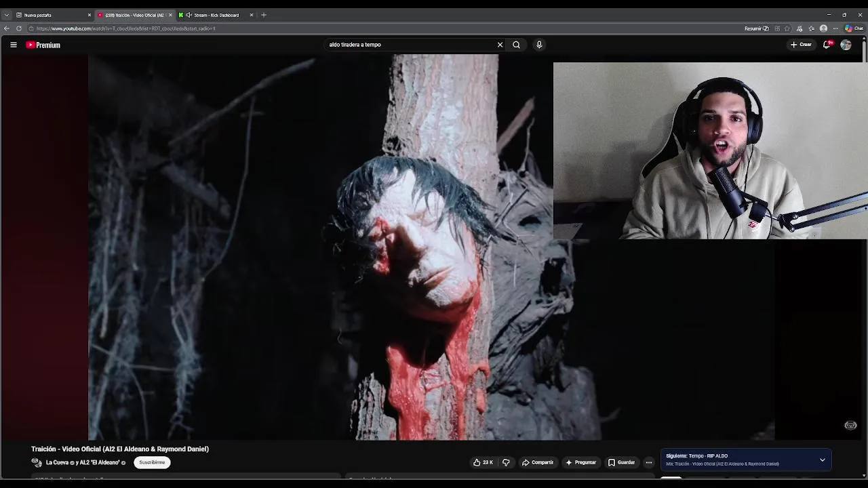The image size is (868, 488).
Task: Open a new browser tab plus button
Action: click(264, 15)
